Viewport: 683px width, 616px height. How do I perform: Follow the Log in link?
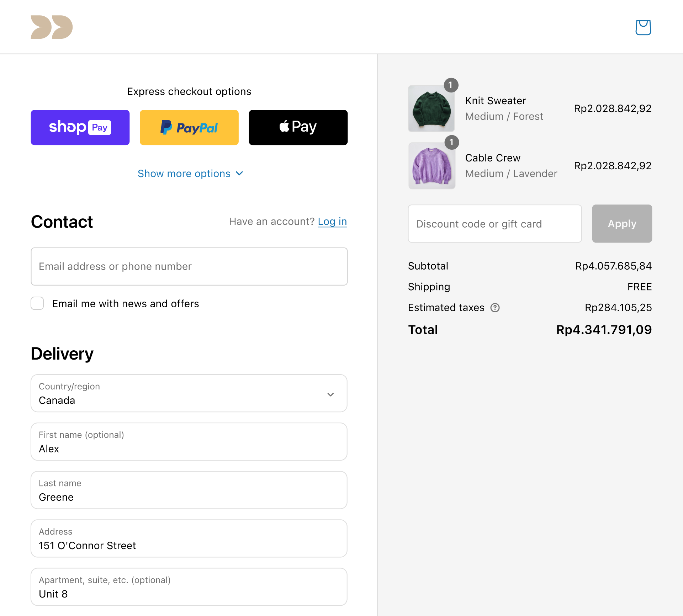click(x=332, y=222)
